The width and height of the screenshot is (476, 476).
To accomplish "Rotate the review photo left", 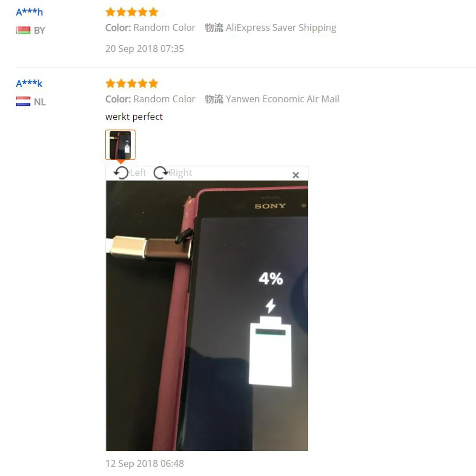I will tap(121, 173).
